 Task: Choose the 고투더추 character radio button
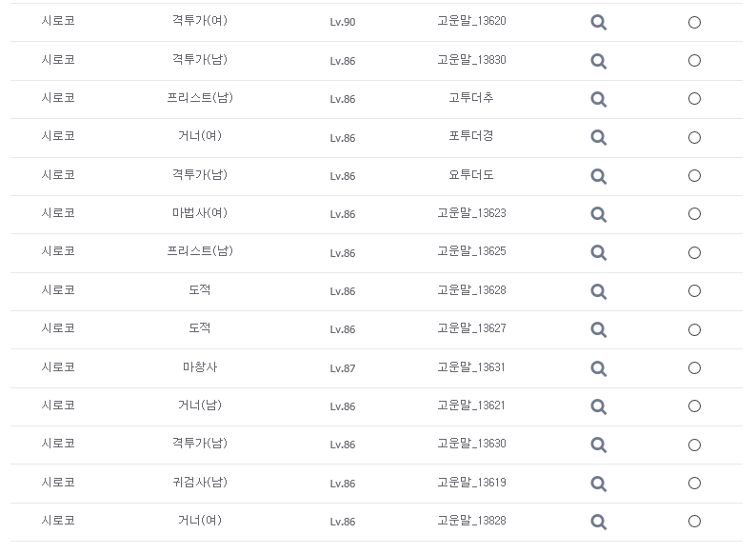click(x=694, y=99)
